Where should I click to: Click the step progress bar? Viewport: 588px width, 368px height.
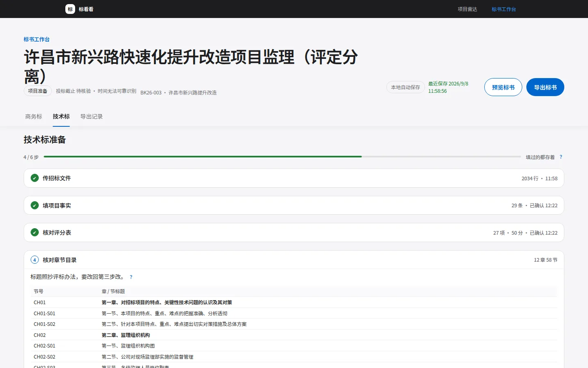(x=282, y=157)
